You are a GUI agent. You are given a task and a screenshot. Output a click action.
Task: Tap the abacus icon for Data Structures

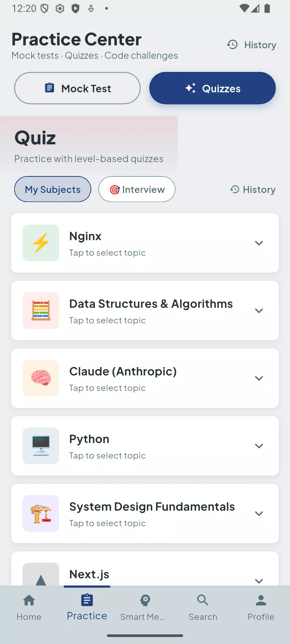pos(41,310)
